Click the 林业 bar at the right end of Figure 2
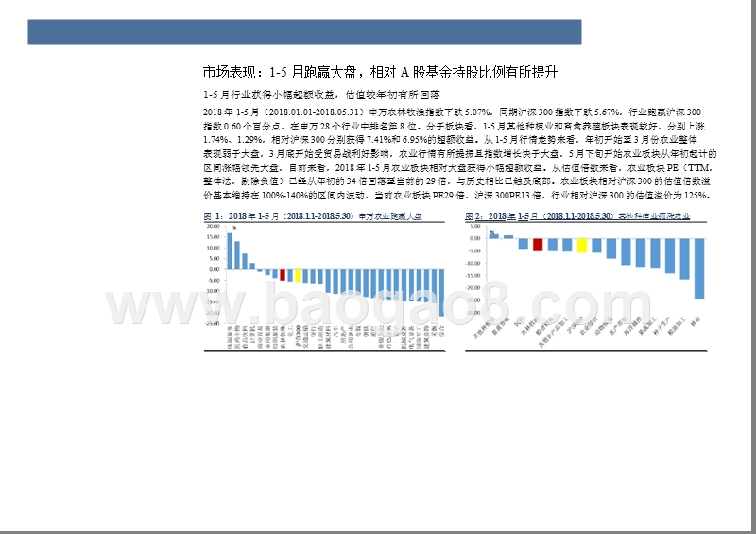 pyautogui.click(x=699, y=268)
